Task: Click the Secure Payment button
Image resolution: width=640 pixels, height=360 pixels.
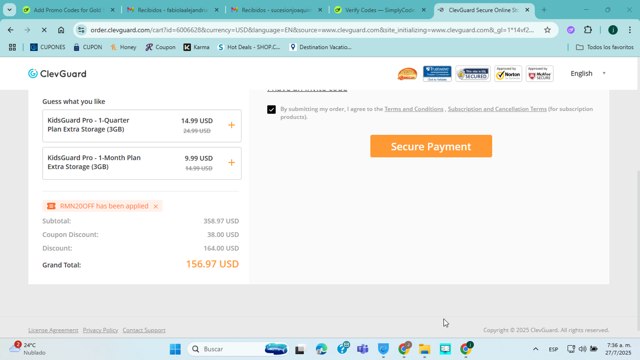Action: (431, 146)
